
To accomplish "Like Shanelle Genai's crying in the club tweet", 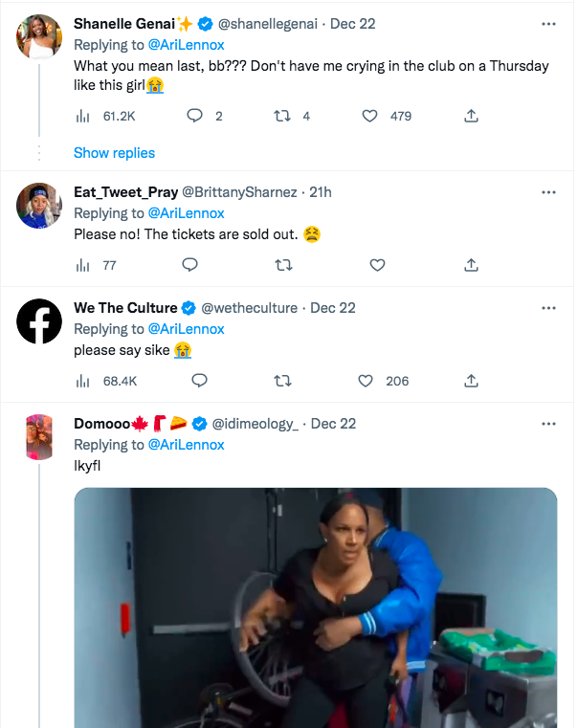I will [370, 116].
